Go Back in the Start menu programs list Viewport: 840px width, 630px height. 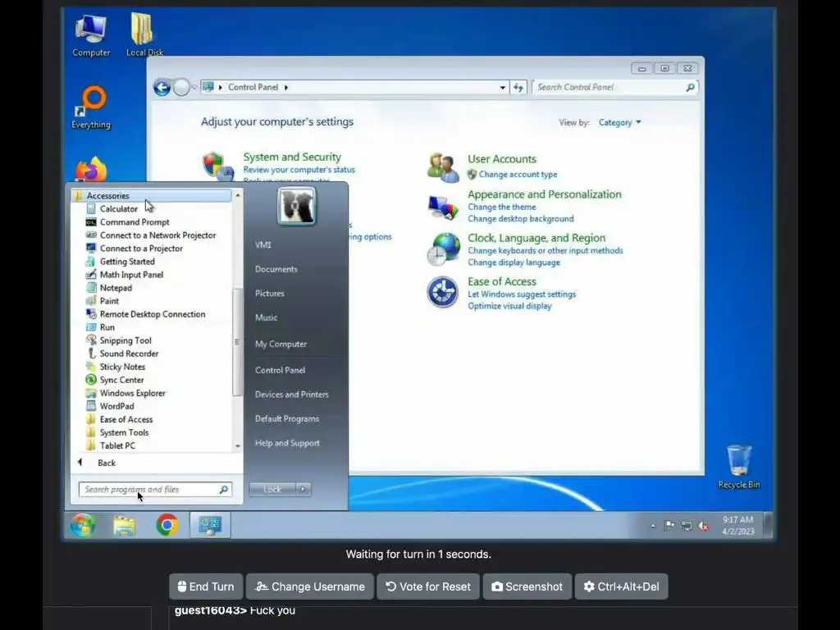click(106, 463)
